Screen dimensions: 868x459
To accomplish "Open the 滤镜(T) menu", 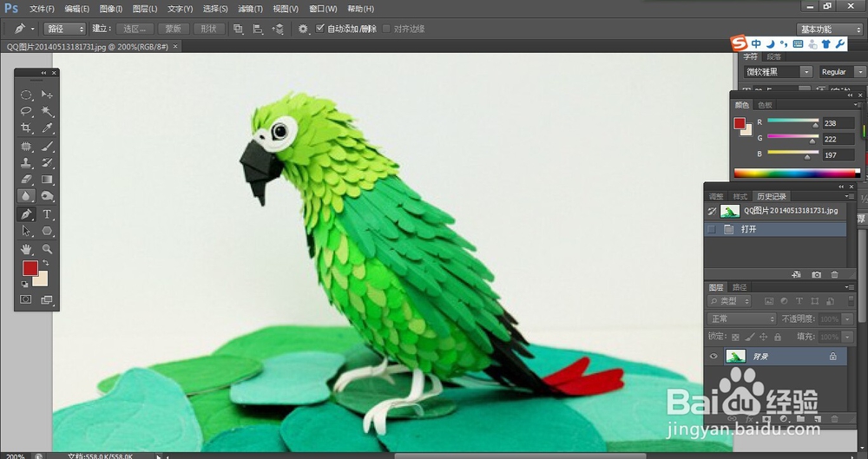I will [250, 9].
